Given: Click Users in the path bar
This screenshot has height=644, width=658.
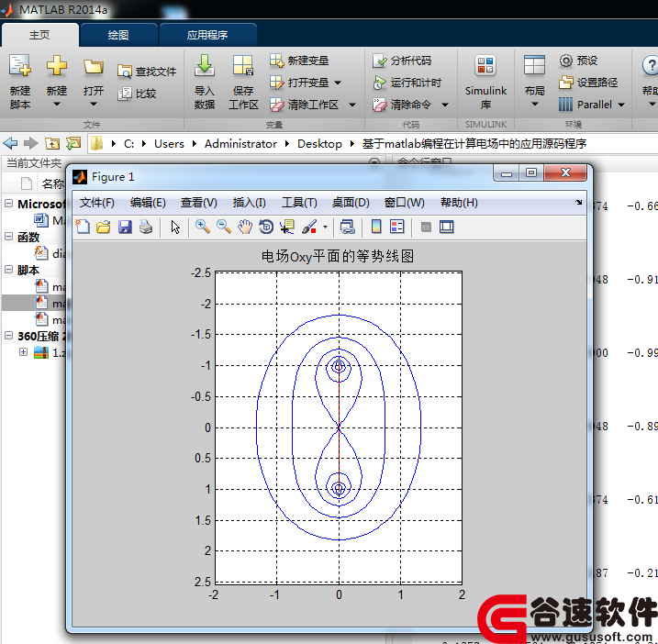Looking at the screenshot, I should coord(169,144).
